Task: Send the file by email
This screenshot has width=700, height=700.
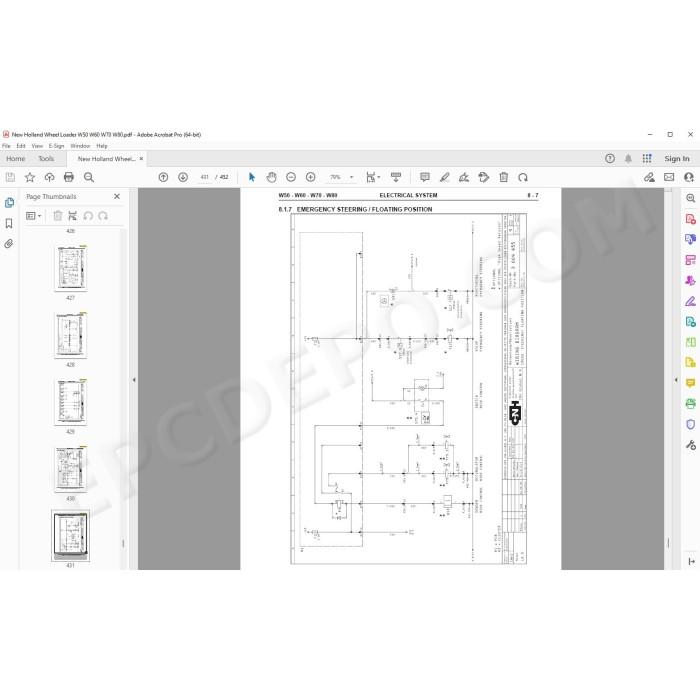Action: tap(669, 177)
